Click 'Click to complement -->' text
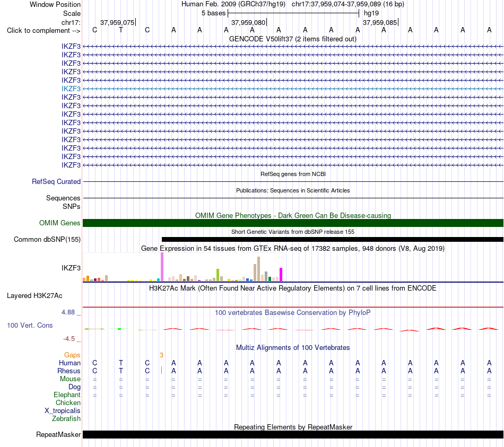The image size is (504, 447). click(x=44, y=31)
